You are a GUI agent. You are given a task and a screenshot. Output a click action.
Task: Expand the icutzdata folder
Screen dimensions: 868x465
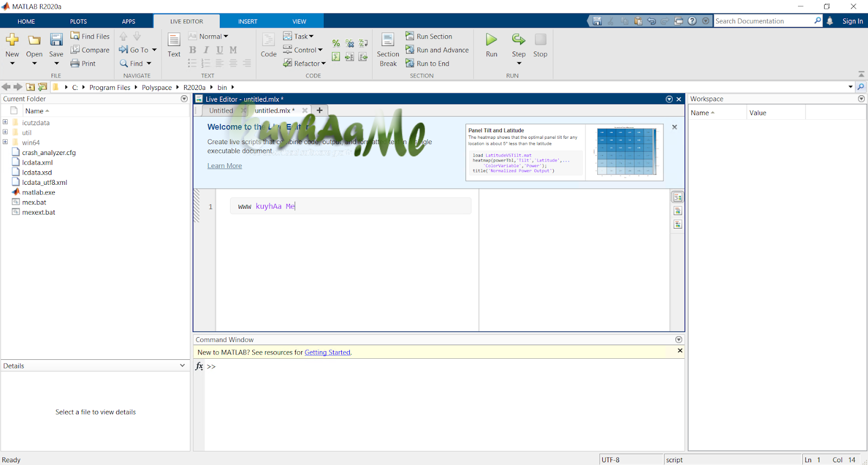tap(5, 122)
